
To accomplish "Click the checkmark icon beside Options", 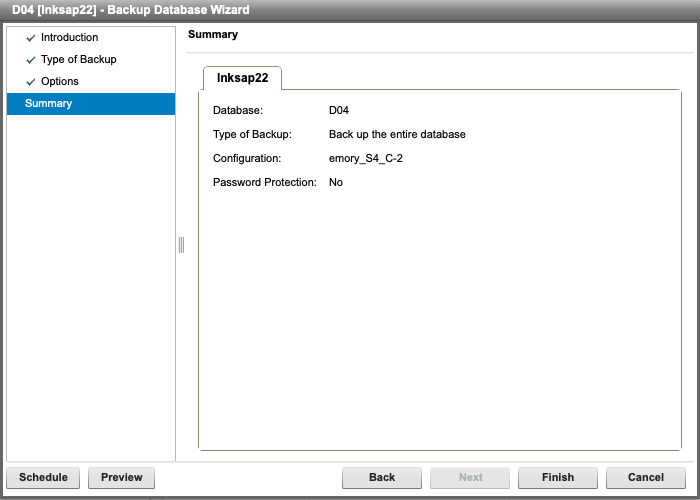I will [31, 82].
